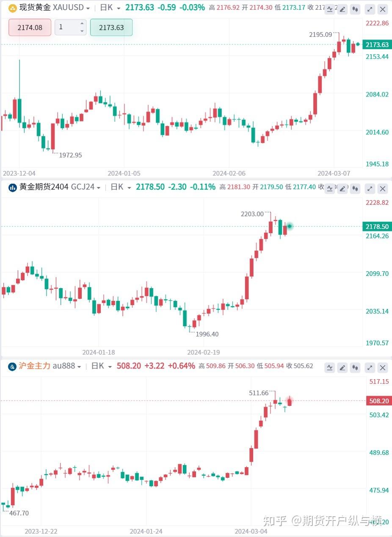
Task: Expand the au888 chart to fullscreen
Action: click(370, 368)
